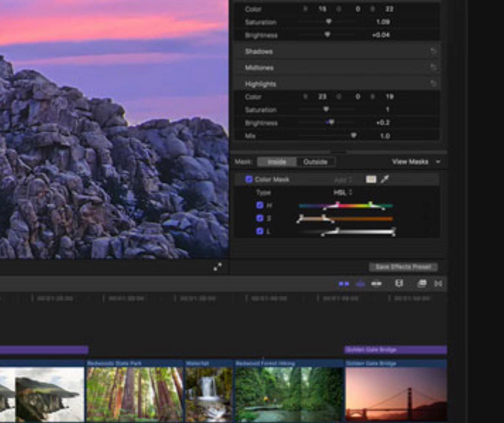Select the Redwood Forest Hiking clip
The width and height of the screenshot is (504, 423).
(x=289, y=391)
